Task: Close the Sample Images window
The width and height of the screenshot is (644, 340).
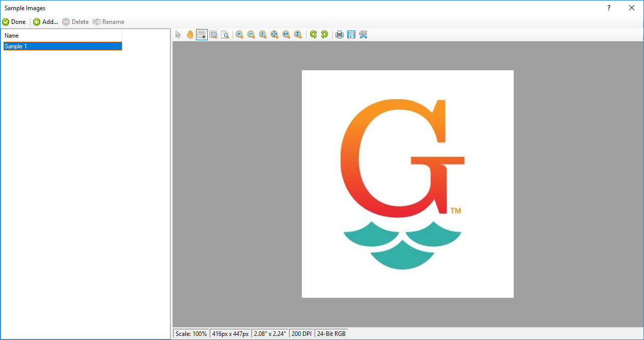Action: [x=632, y=8]
